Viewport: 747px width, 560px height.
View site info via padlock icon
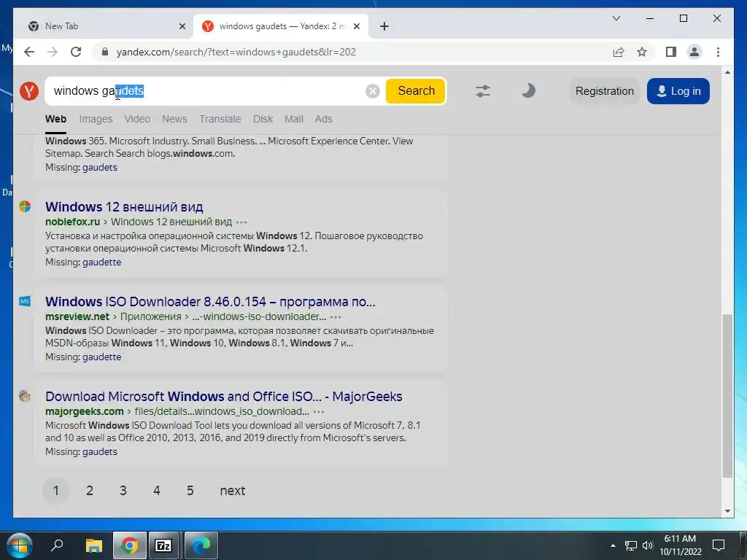[x=105, y=52]
